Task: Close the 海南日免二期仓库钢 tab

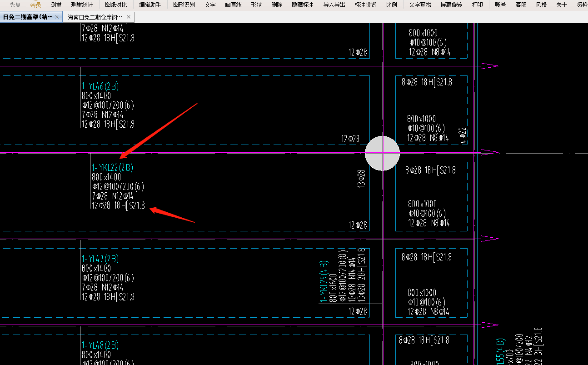Action: (x=129, y=17)
